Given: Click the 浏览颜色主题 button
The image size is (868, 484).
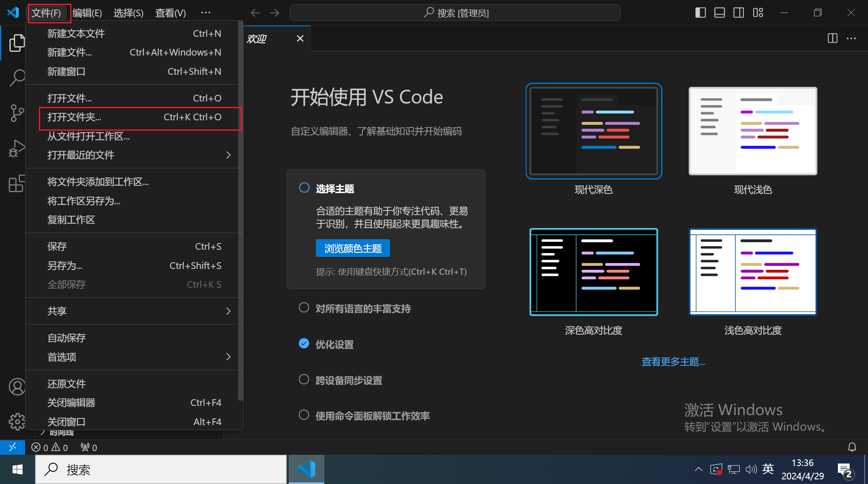Looking at the screenshot, I should [353, 248].
